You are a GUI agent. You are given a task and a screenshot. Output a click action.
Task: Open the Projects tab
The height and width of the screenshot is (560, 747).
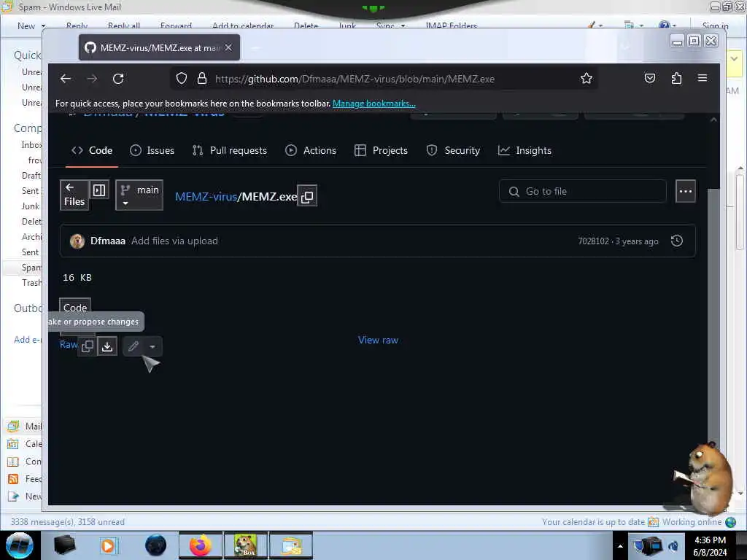(x=381, y=150)
